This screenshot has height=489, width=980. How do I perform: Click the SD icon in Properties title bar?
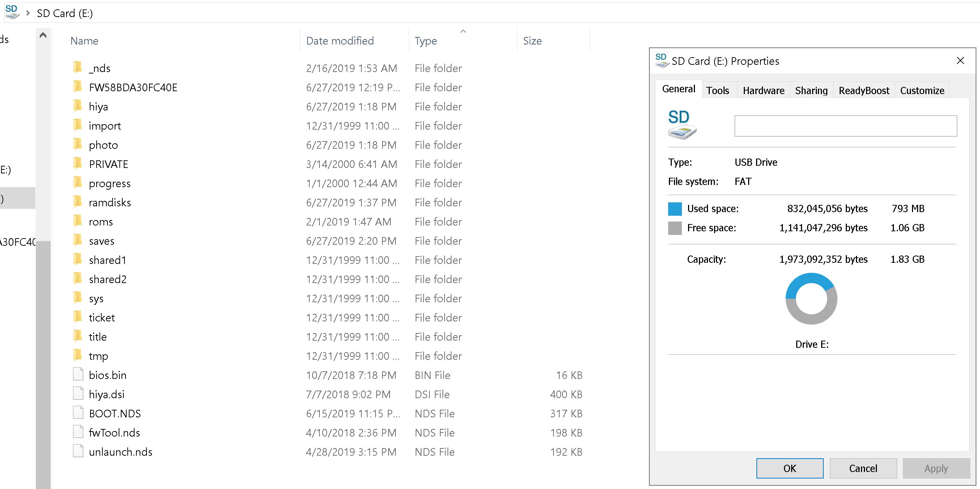click(x=662, y=60)
